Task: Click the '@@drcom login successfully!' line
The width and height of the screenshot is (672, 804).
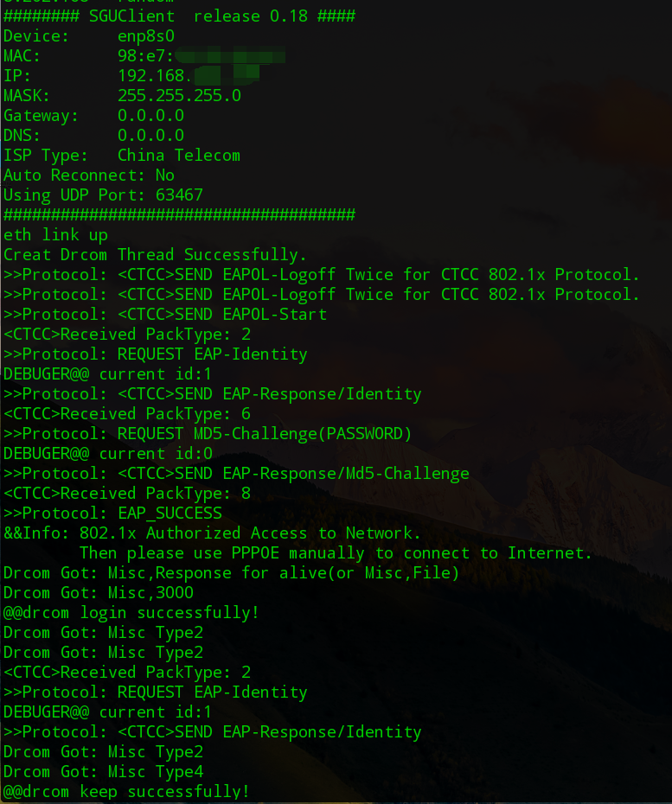Action: pyautogui.click(x=131, y=613)
